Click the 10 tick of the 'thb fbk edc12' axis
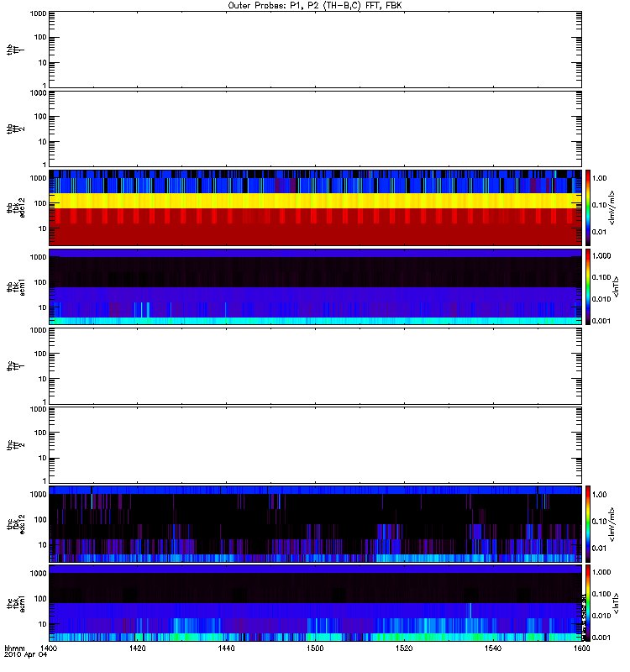This screenshot has height=672, width=630. 42,228
